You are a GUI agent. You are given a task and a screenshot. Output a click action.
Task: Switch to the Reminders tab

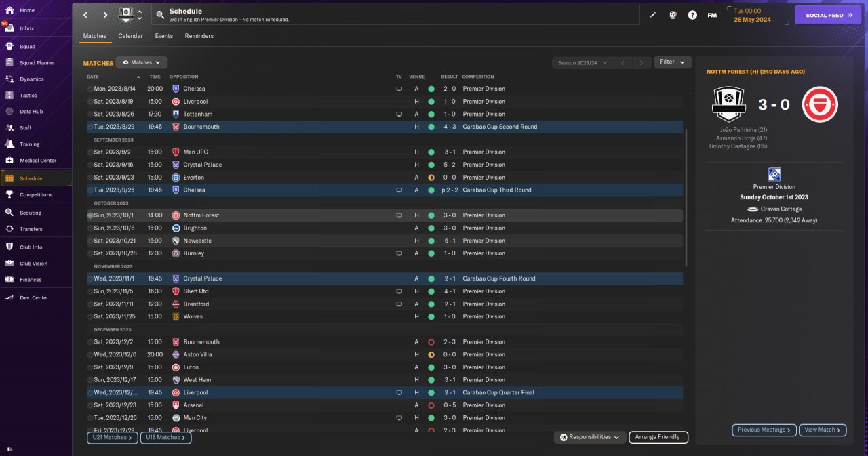coord(199,36)
